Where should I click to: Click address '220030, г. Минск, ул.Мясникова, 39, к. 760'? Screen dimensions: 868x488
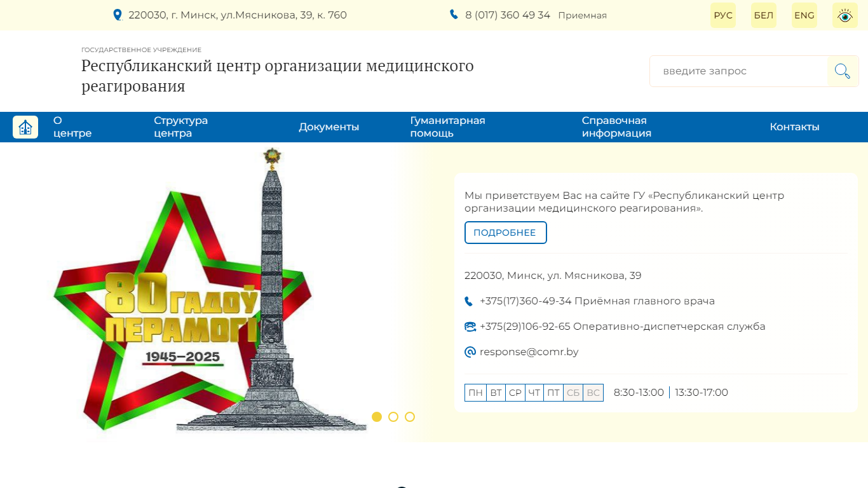click(238, 15)
